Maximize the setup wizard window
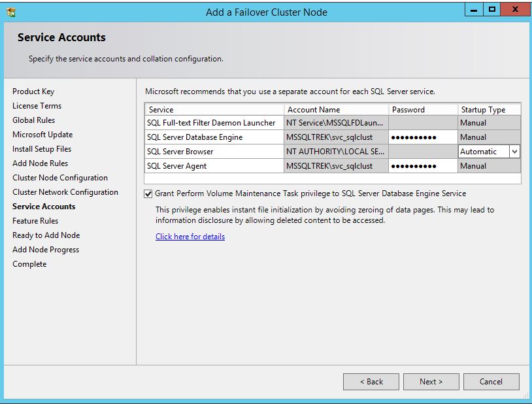The width and height of the screenshot is (532, 404). (x=491, y=10)
